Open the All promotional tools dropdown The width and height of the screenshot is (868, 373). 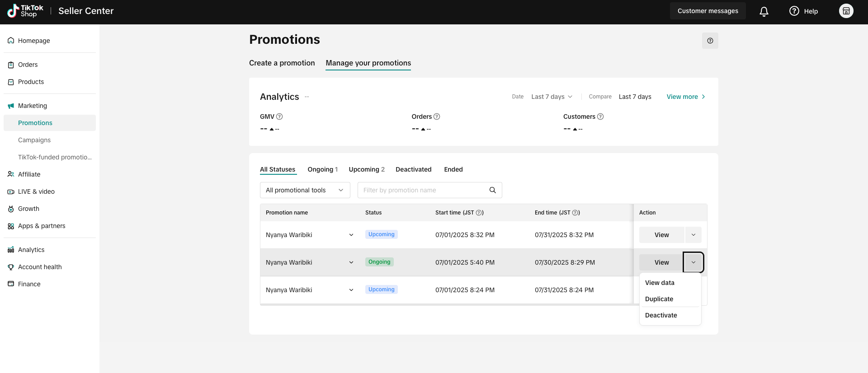point(305,190)
